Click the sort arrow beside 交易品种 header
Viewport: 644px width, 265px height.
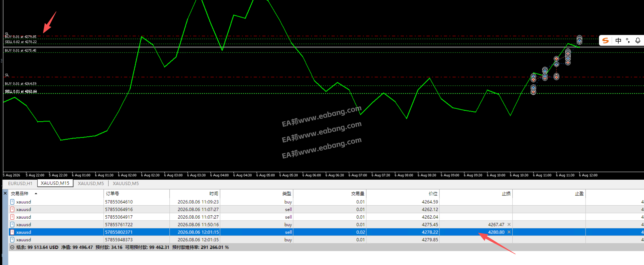(x=36, y=193)
